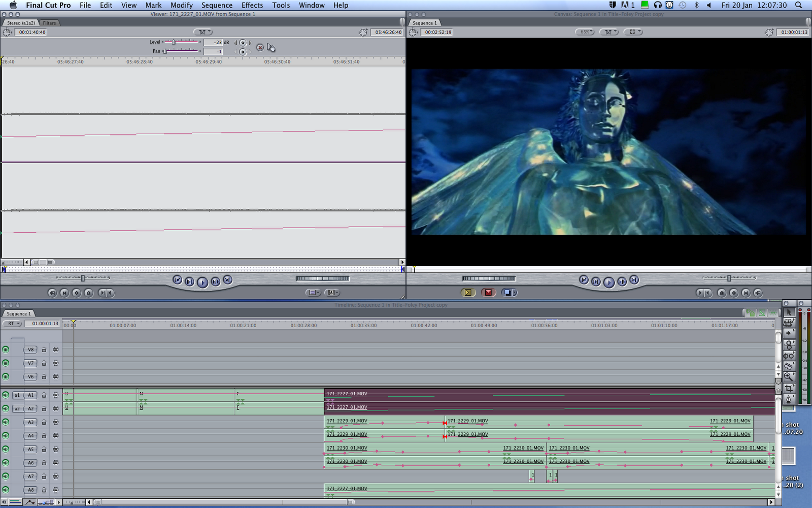
Task: Add a Pan keyframe diamond in Viewer
Action: point(243,52)
